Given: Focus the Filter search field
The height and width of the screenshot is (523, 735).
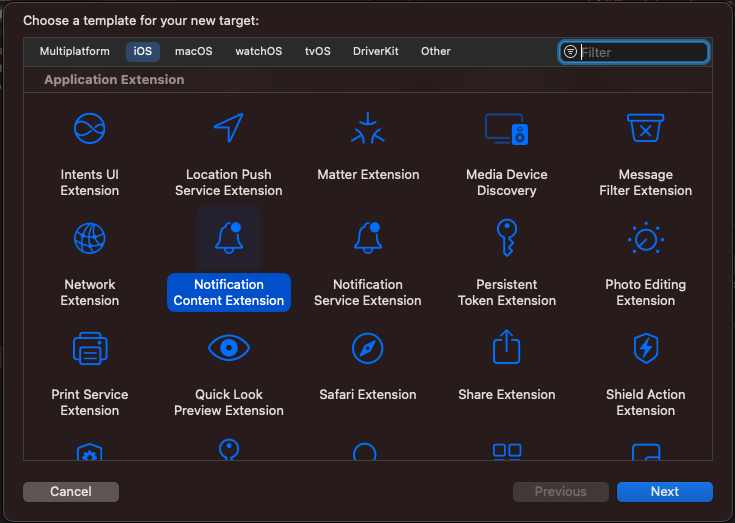Looking at the screenshot, I should (642, 52).
